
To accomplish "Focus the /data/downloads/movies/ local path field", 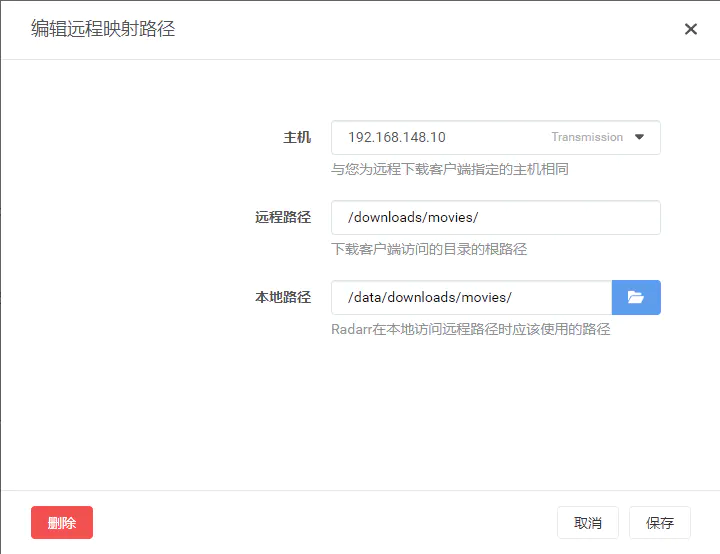I will (x=472, y=297).
